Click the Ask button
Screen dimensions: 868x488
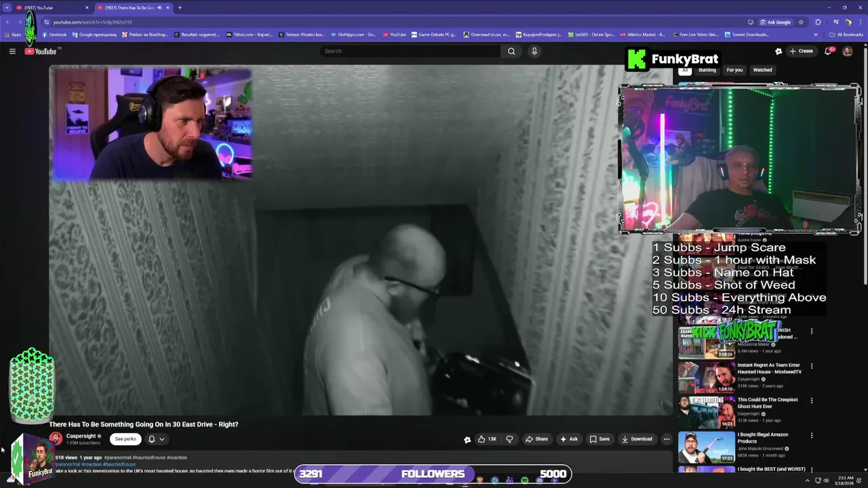(x=569, y=439)
